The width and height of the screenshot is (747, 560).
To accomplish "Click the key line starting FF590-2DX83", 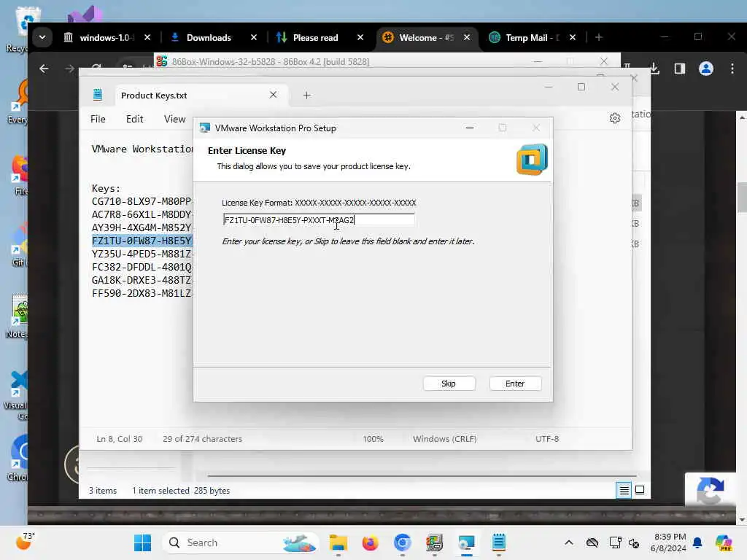I will [x=142, y=293].
